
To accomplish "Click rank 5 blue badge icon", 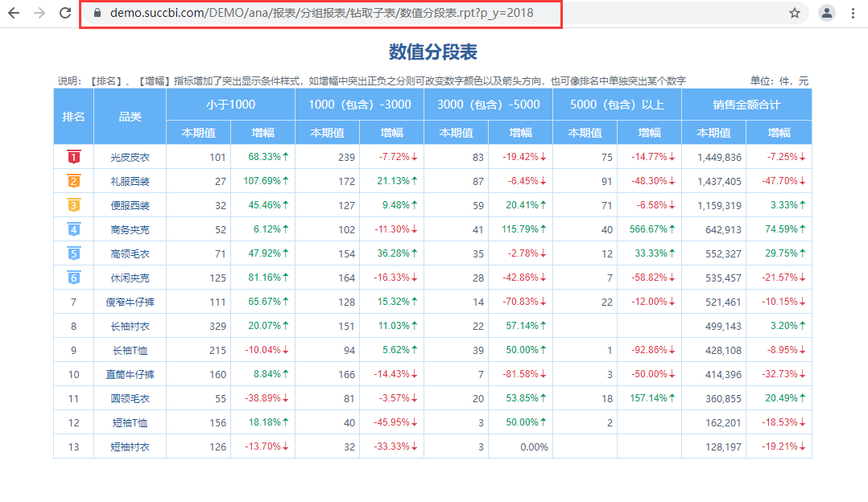I will pos(73,253).
